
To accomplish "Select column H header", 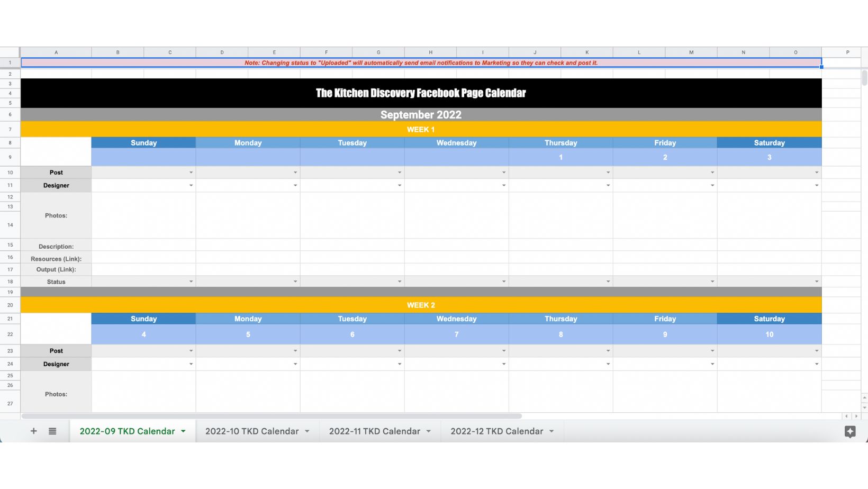I will tap(430, 52).
